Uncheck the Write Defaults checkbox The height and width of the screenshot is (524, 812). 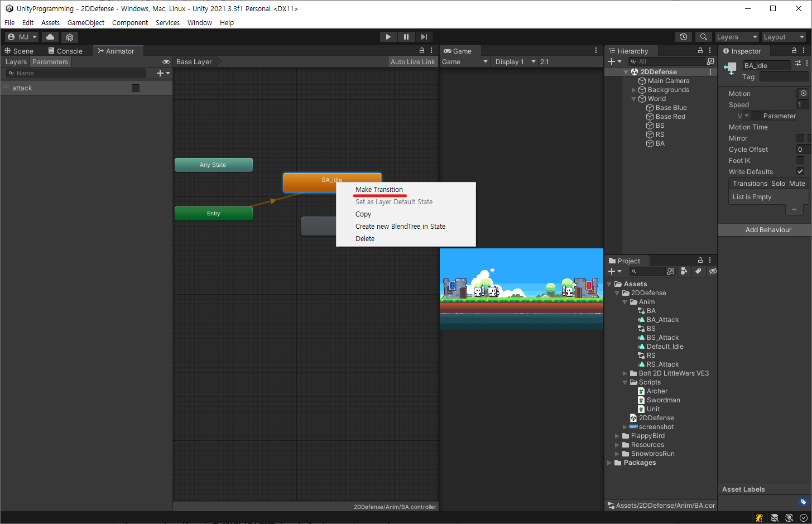800,171
